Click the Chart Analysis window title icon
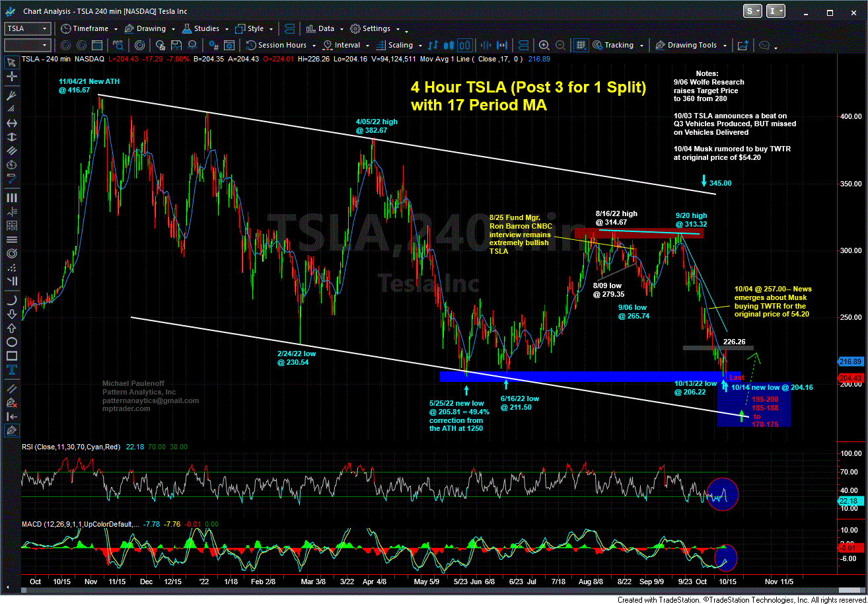Viewport: 868px width, 604px height. pos(11,11)
